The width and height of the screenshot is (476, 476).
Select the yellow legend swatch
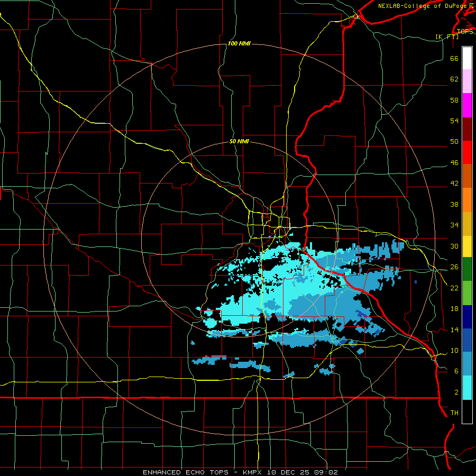click(467, 246)
